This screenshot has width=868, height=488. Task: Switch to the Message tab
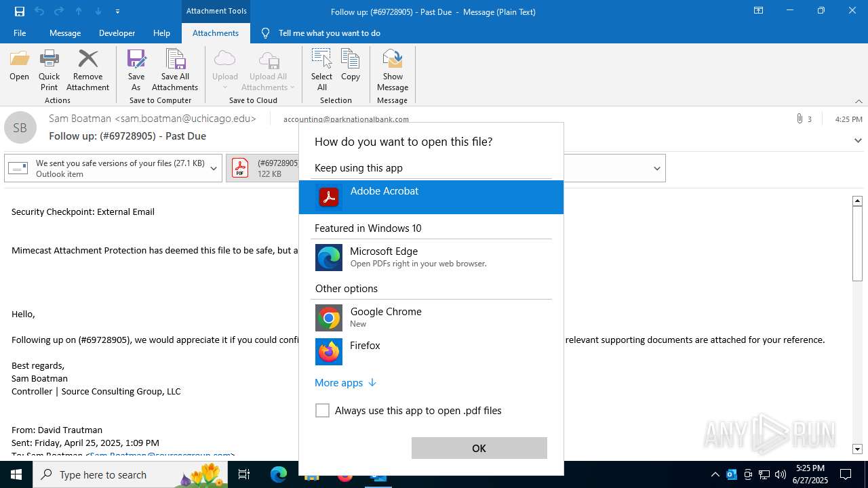65,33
